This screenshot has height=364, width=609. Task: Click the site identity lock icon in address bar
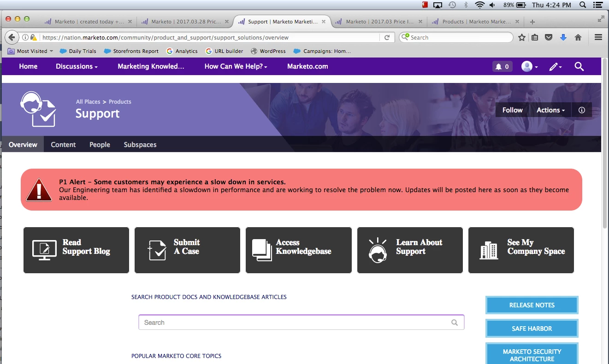(34, 38)
